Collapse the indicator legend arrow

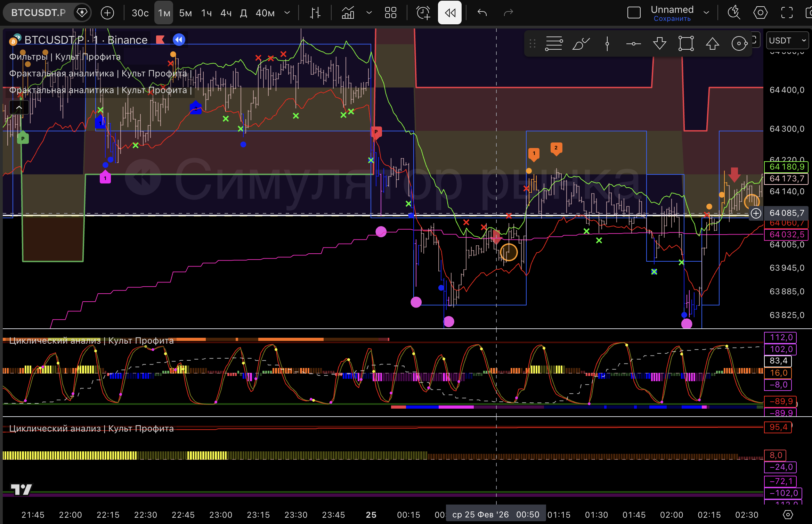[19, 108]
